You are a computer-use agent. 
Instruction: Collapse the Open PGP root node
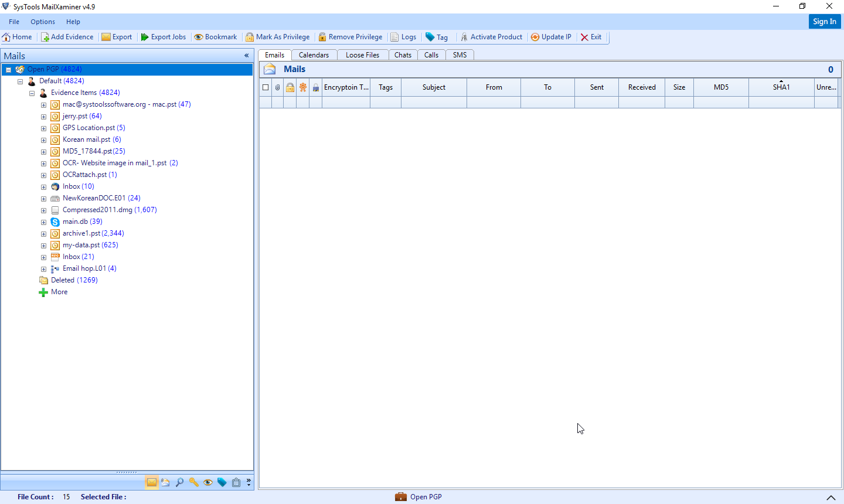(8, 70)
